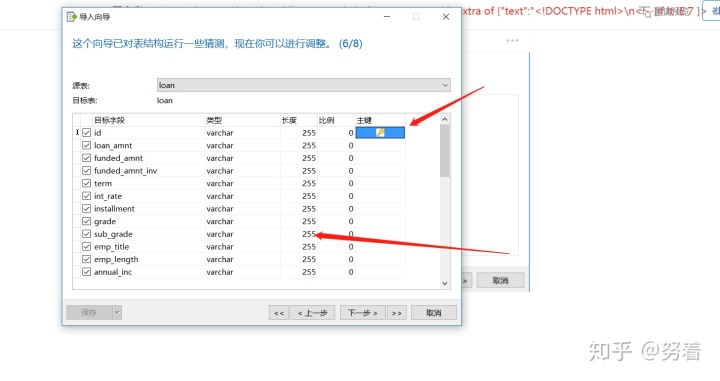Uncheck the emp_length field checkbox

tap(86, 259)
